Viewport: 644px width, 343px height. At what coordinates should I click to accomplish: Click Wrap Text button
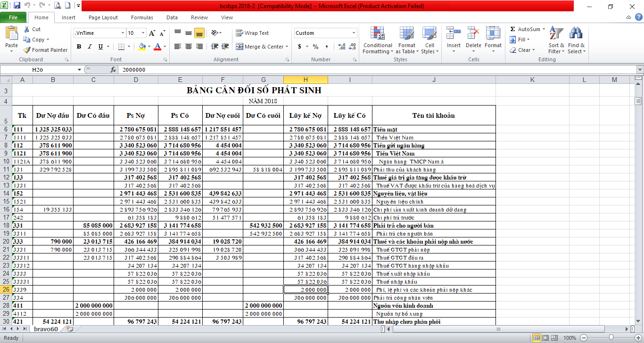pos(252,33)
